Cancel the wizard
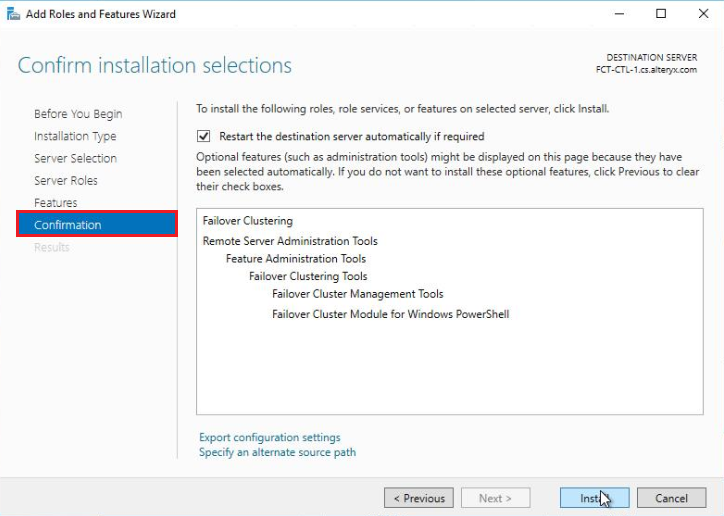The height and width of the screenshot is (516, 724). (671, 498)
